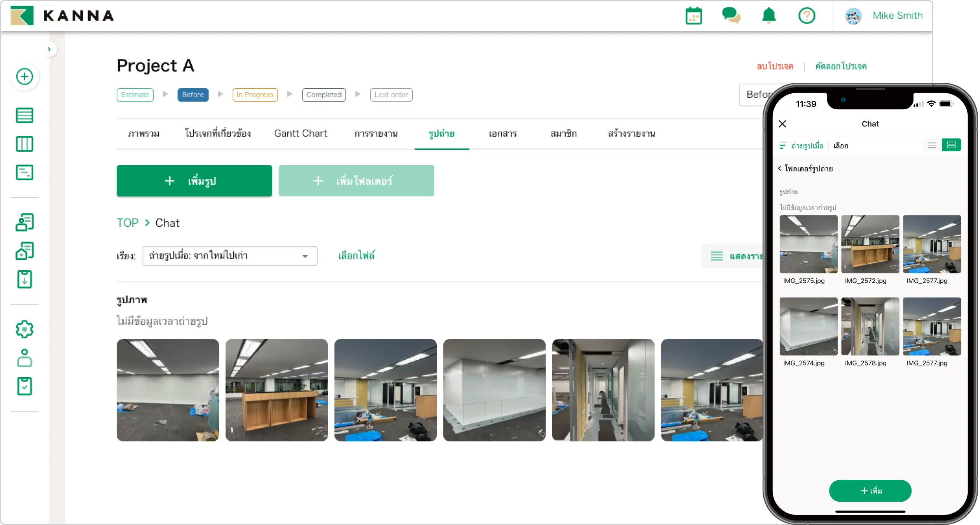Open the settings gear in sidebar
The width and height of the screenshot is (980, 525).
[x=24, y=329]
